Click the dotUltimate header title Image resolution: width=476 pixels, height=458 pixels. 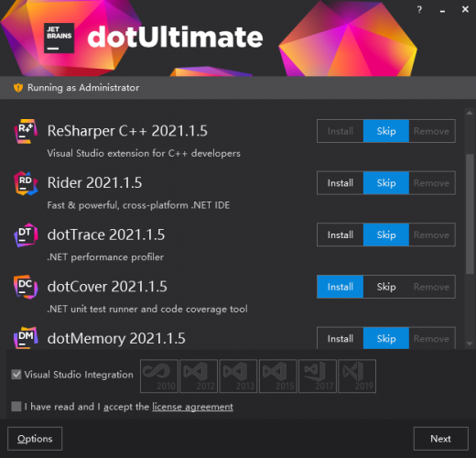coord(175,38)
